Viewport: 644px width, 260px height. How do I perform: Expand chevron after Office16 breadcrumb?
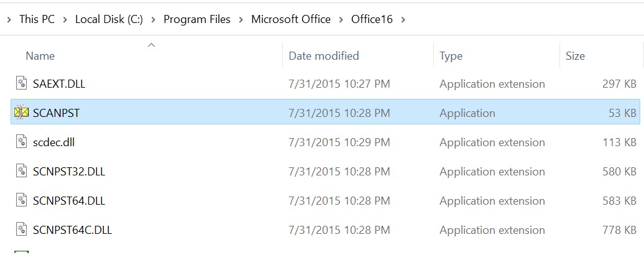tap(403, 20)
